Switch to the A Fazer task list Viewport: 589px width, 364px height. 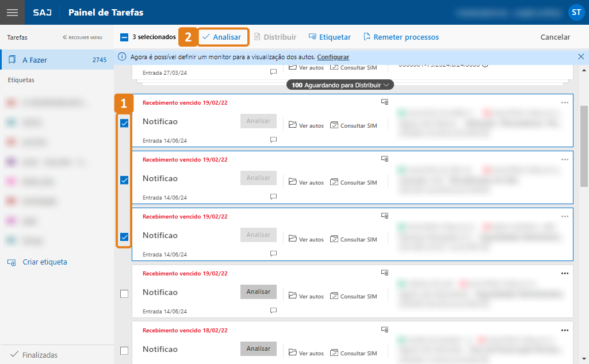point(35,59)
